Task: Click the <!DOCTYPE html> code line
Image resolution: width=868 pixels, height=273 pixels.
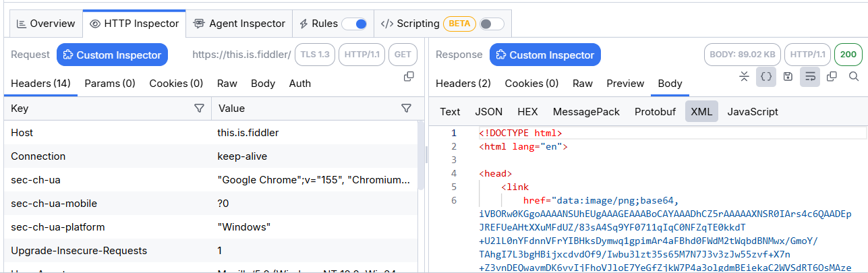Action: [521, 133]
